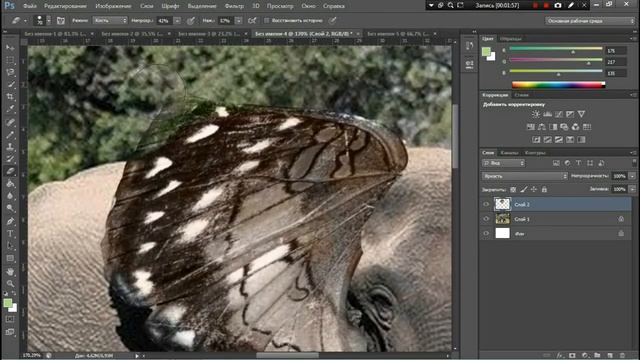Select the Move tool
The image size is (640, 360).
10,48
